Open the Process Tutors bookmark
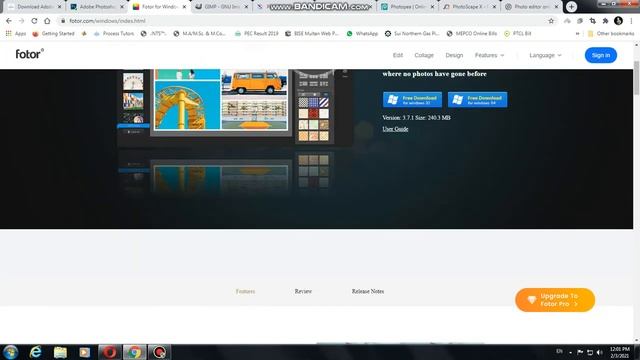This screenshot has height=360, width=640. tap(114, 33)
